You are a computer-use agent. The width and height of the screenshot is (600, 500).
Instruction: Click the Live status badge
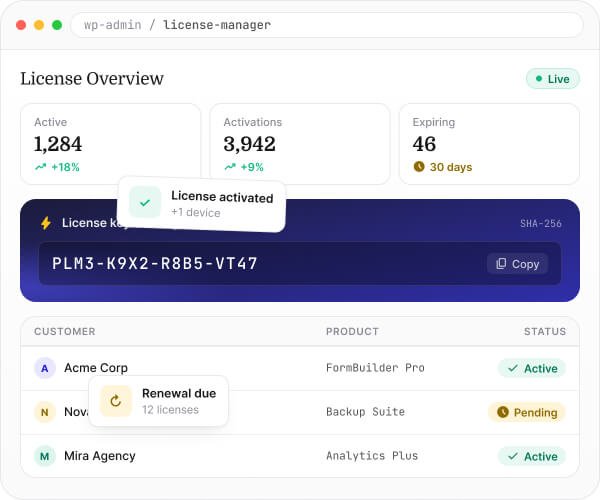[x=553, y=79]
